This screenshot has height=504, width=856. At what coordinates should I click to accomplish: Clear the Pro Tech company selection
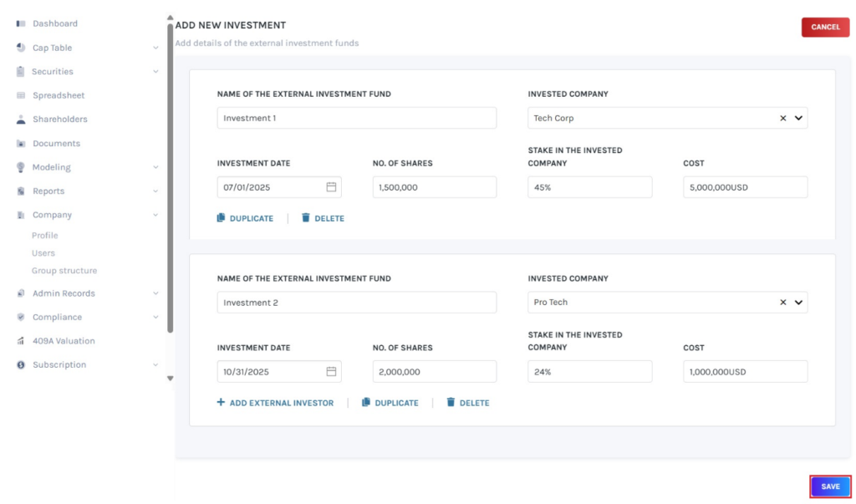pyautogui.click(x=783, y=302)
